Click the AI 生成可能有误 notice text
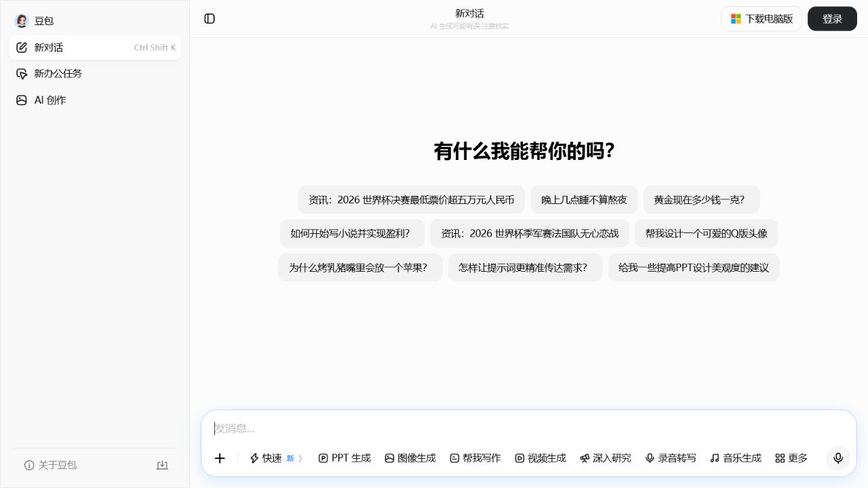 point(469,26)
